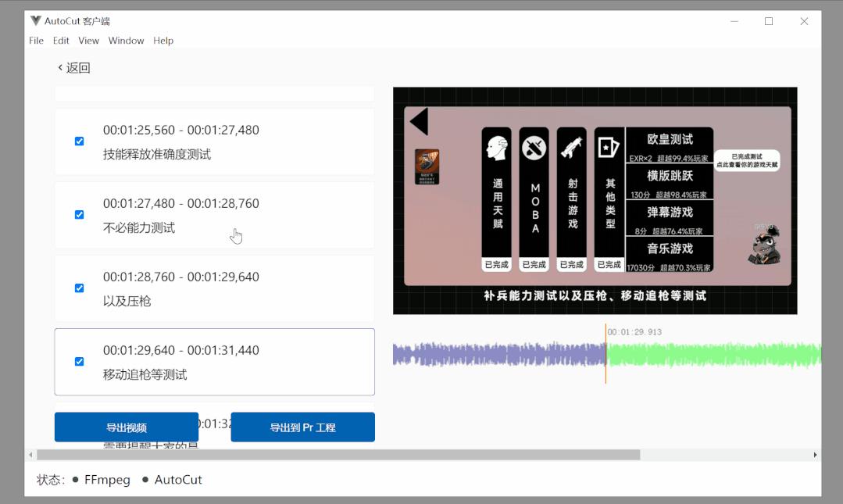Uncheck the 技能释放准确度测试 clip checkbox
This screenshot has height=504, width=843.
pos(79,141)
